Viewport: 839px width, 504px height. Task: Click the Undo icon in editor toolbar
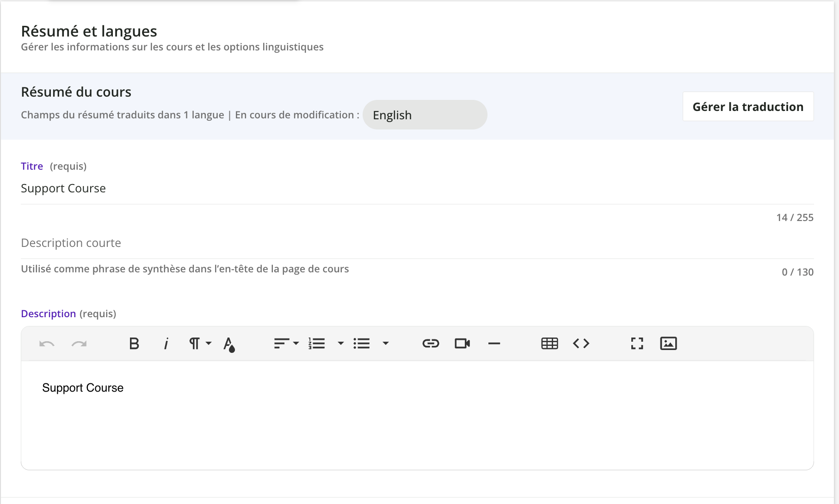(47, 344)
